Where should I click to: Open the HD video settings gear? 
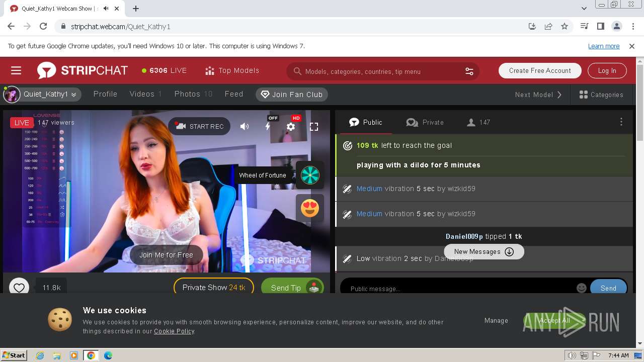[x=291, y=127]
